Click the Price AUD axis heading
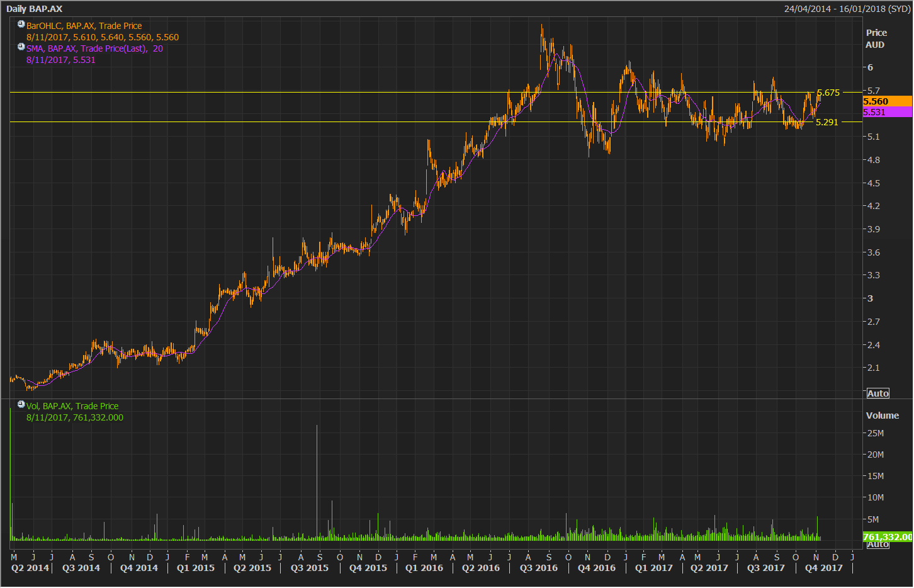914x588 pixels. [x=876, y=39]
